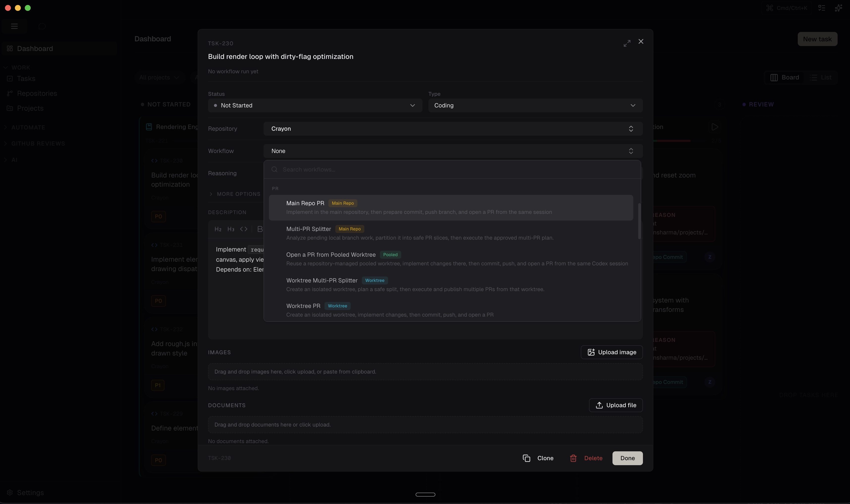Expand task dialog to full screen

coord(627,43)
